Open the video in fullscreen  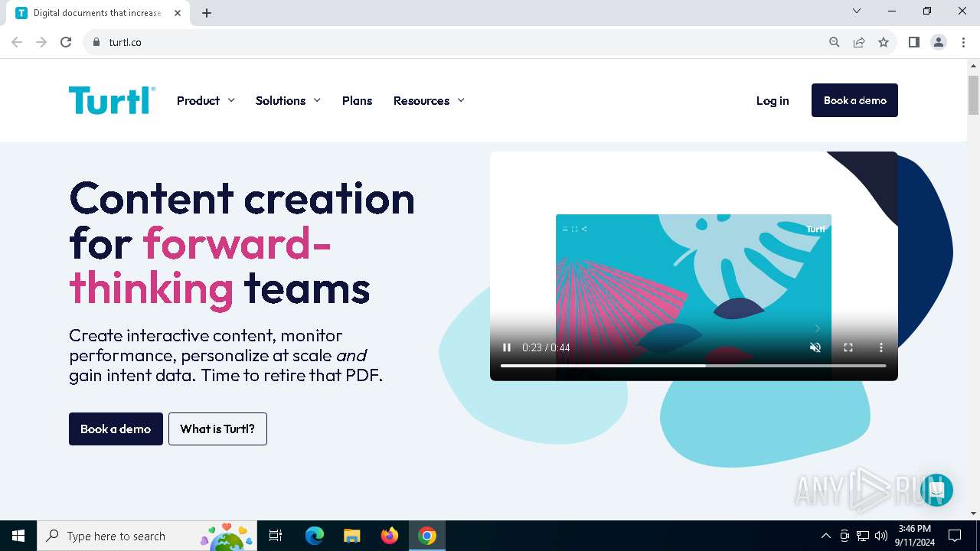[x=848, y=347]
